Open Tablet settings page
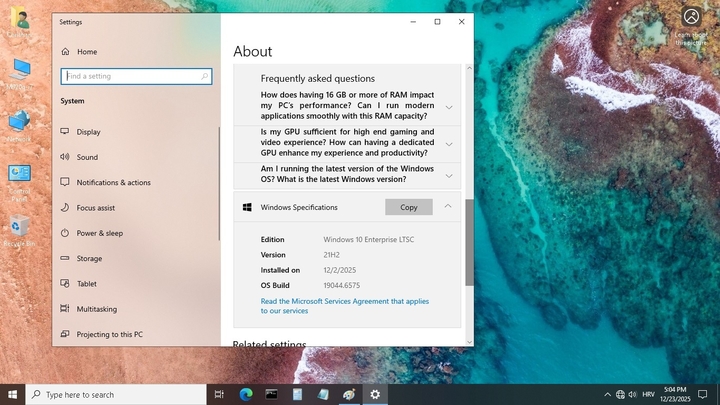720x405 pixels. tap(86, 284)
